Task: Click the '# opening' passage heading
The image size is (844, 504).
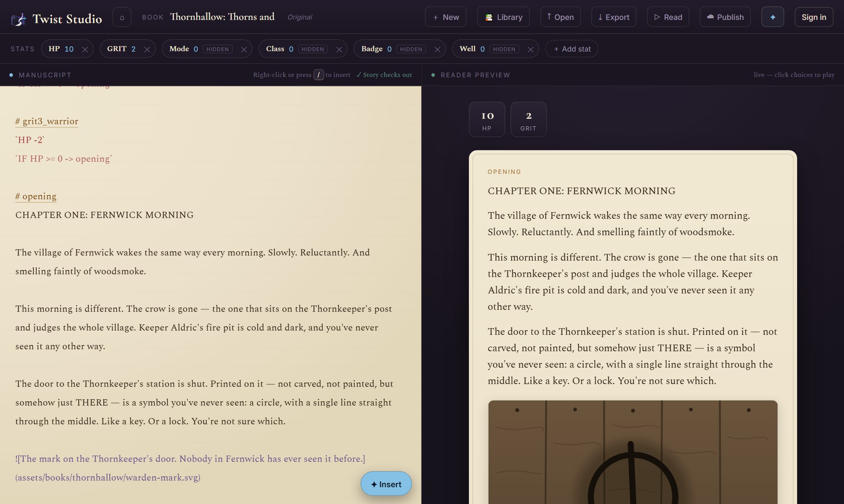Action: click(36, 196)
